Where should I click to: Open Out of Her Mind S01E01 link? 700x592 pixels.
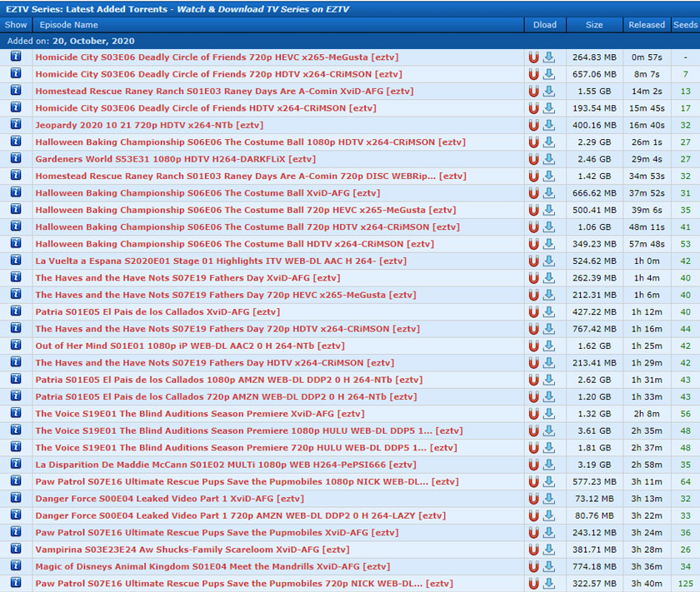(189, 346)
